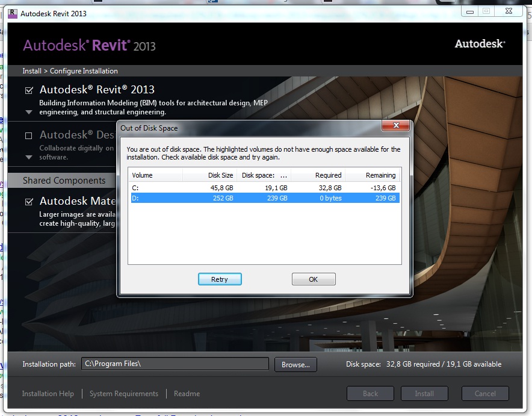Expand Autodesk Revit 2013 configuration arrow
Screen dimensions: 532x416
click(x=29, y=112)
